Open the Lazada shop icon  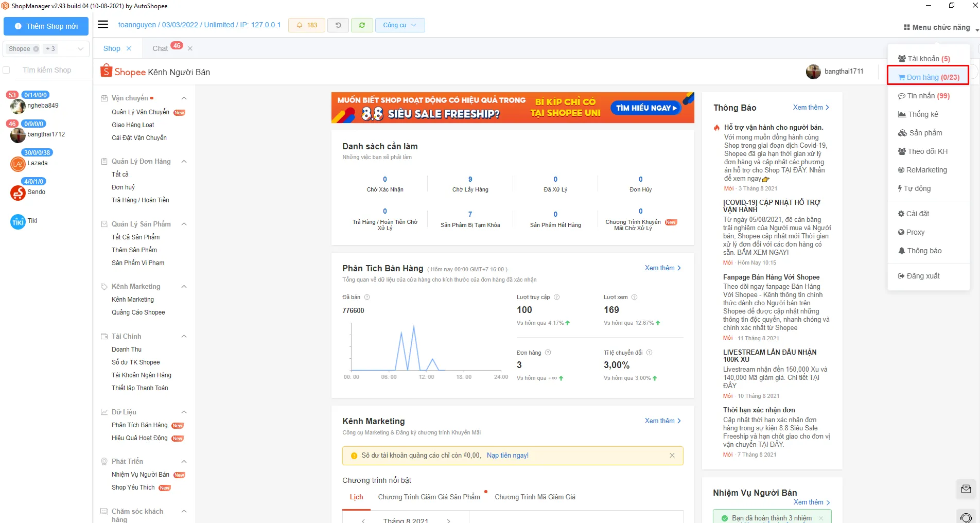pyautogui.click(x=18, y=164)
